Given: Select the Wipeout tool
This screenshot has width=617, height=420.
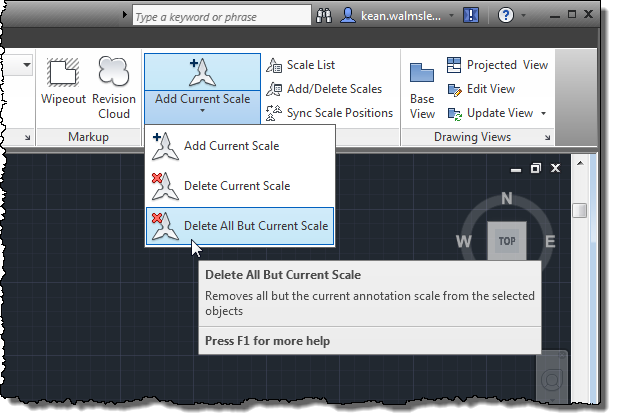Looking at the screenshot, I should click(63, 86).
